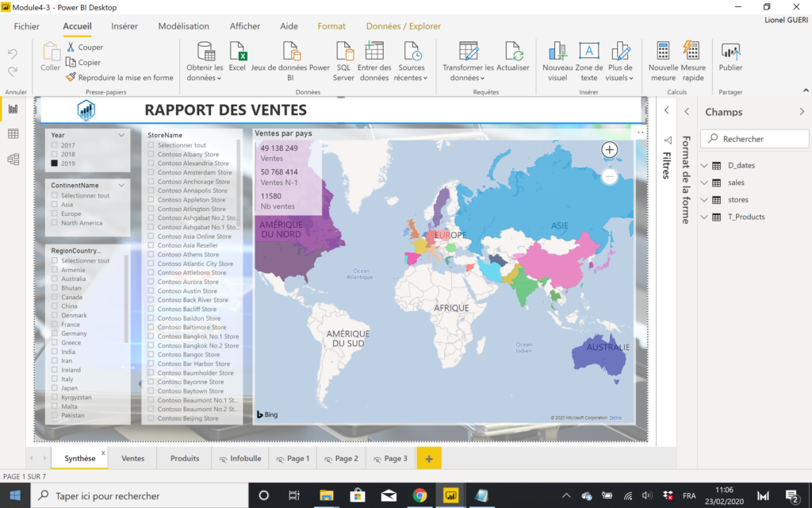The image size is (812, 508).
Task: Switch to the Produits page tab
Action: 185,458
